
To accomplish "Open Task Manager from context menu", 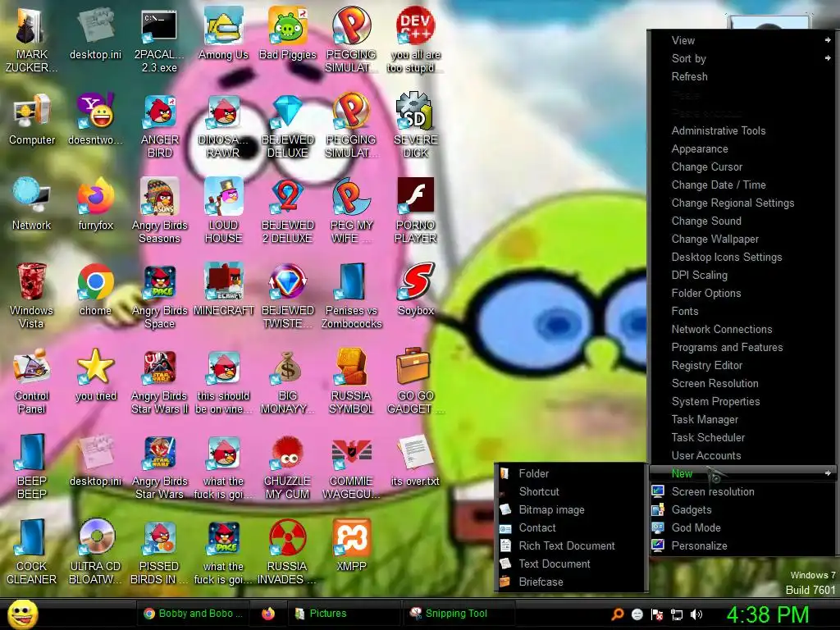I will 742,419.
